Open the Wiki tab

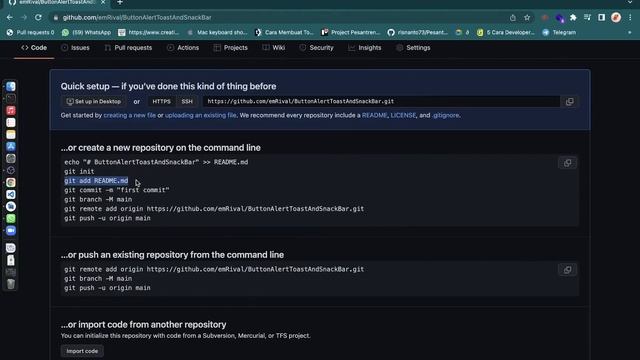pos(274,48)
